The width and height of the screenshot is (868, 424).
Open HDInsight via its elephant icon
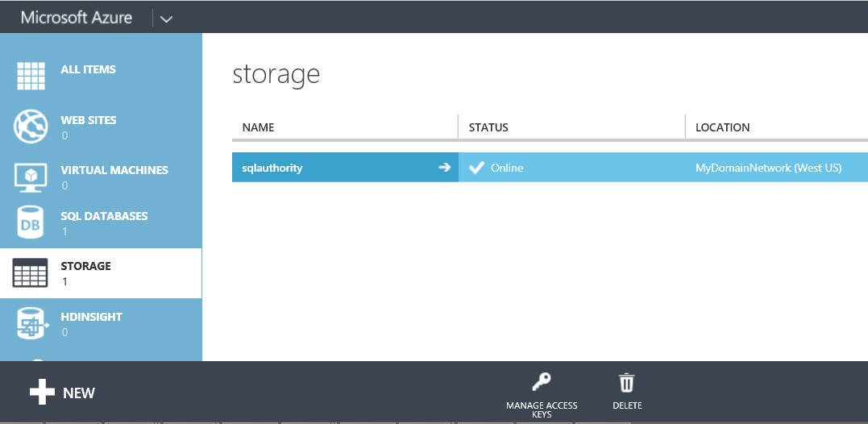tap(32, 324)
